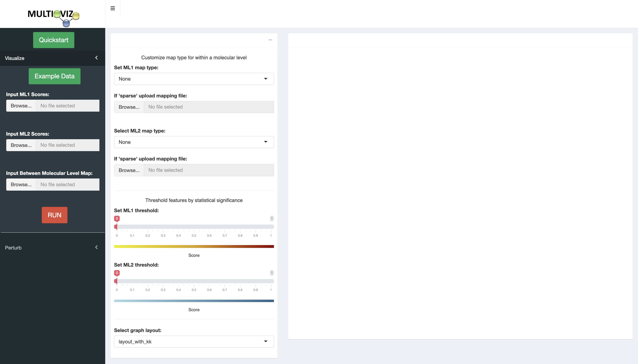Screen dimensions: 638x364
Task: Toggle sparse mapping file upload for ML1
Action: 129,107
